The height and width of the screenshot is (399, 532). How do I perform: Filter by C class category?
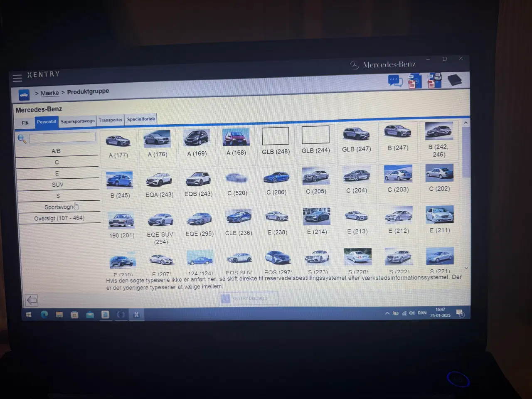57,162
